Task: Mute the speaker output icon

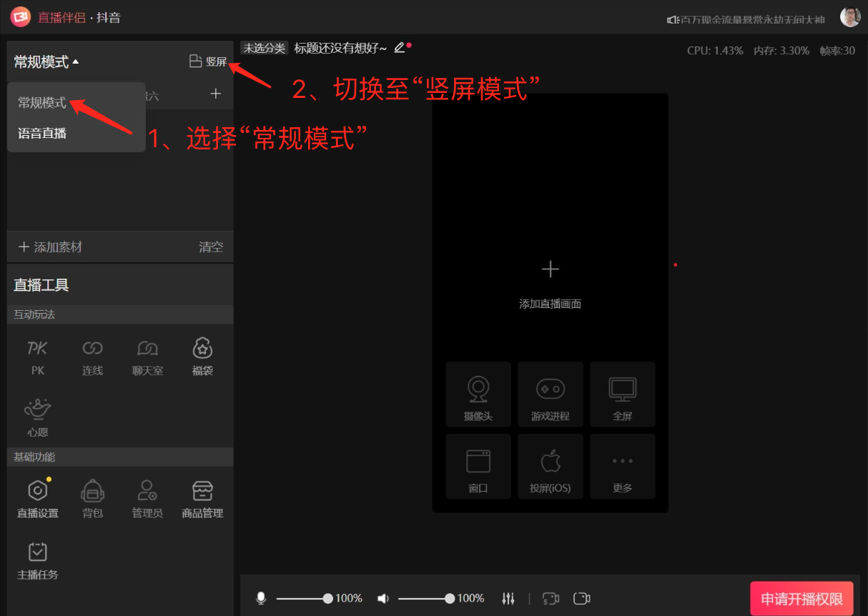Action: click(x=383, y=598)
